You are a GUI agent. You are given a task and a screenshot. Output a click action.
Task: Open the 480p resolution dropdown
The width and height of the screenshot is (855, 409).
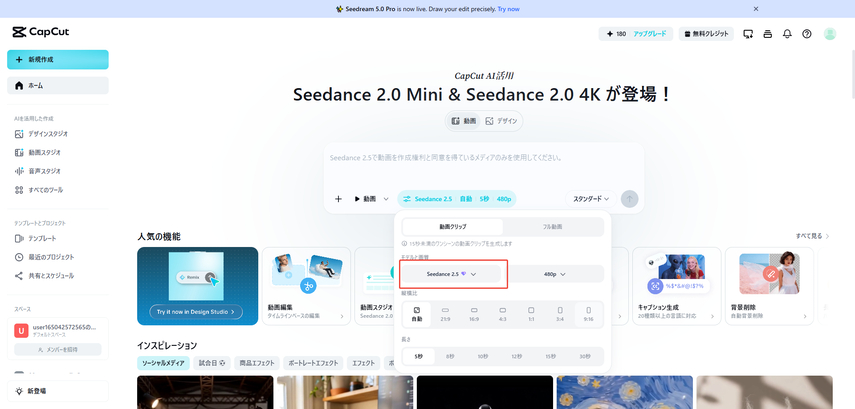click(x=554, y=274)
